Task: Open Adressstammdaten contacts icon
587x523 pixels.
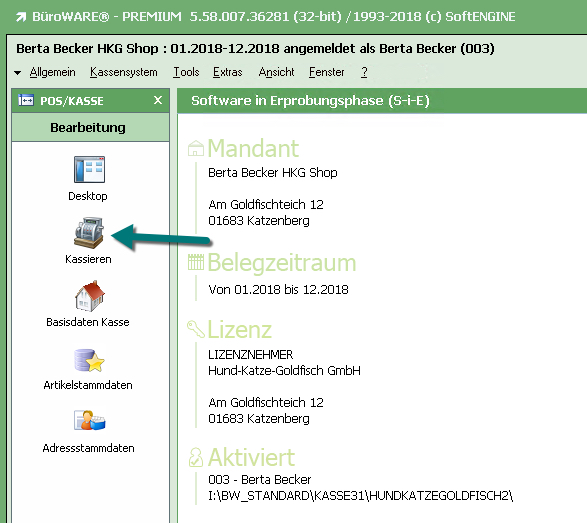Action: [89, 420]
